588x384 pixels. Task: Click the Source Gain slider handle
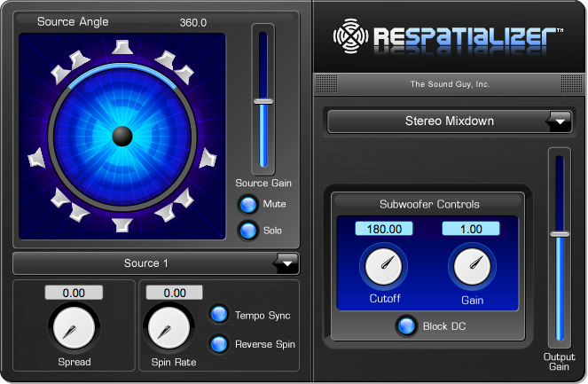[x=263, y=101]
